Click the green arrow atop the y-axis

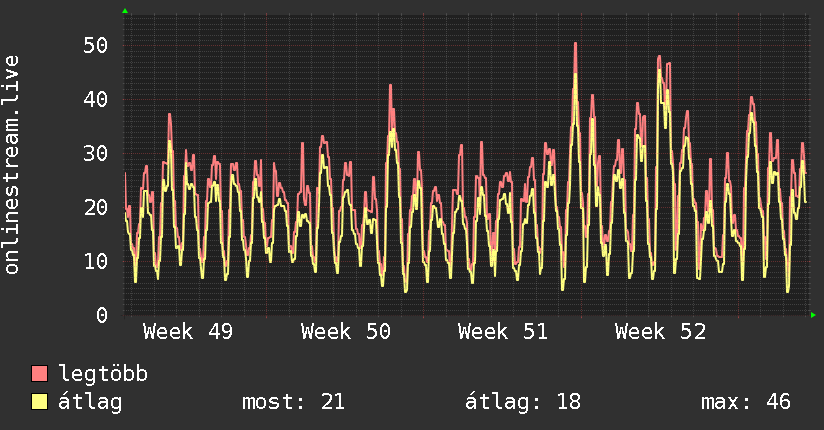(x=125, y=11)
